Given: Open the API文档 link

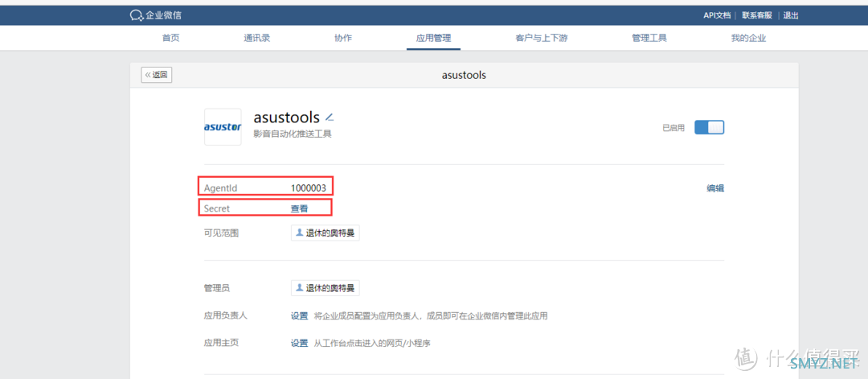Looking at the screenshot, I should (x=717, y=15).
